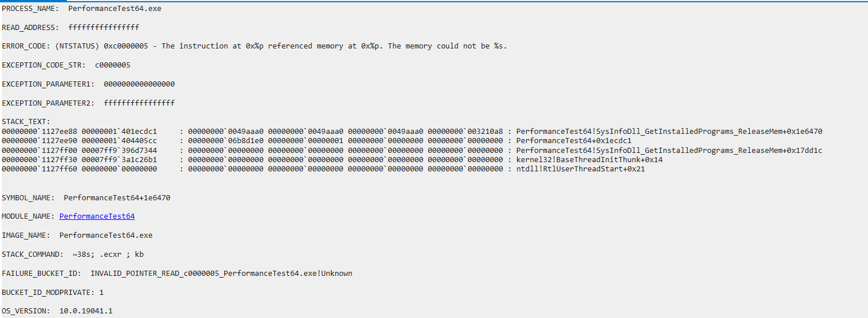The image size is (868, 318).
Task: Click the BUCKET_ID_MODPRIVATE: 1 line
Action: coord(53,293)
